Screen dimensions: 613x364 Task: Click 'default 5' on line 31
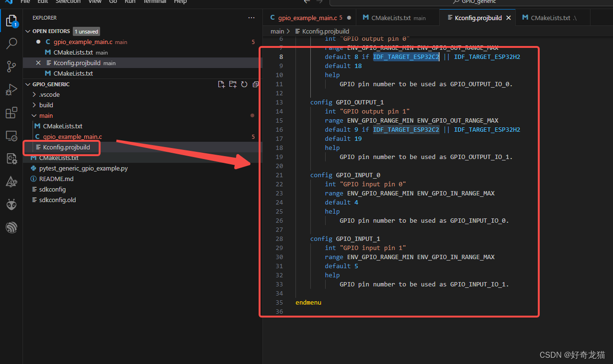click(x=341, y=266)
